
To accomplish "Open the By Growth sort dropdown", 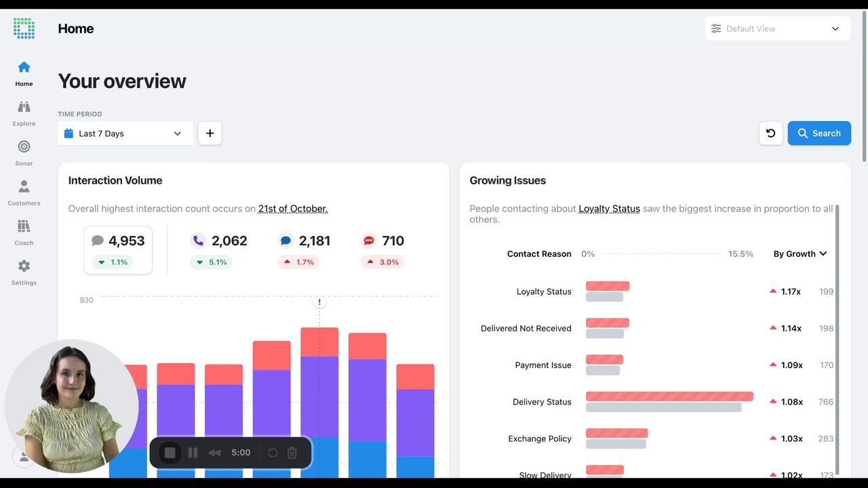I will (x=800, y=253).
